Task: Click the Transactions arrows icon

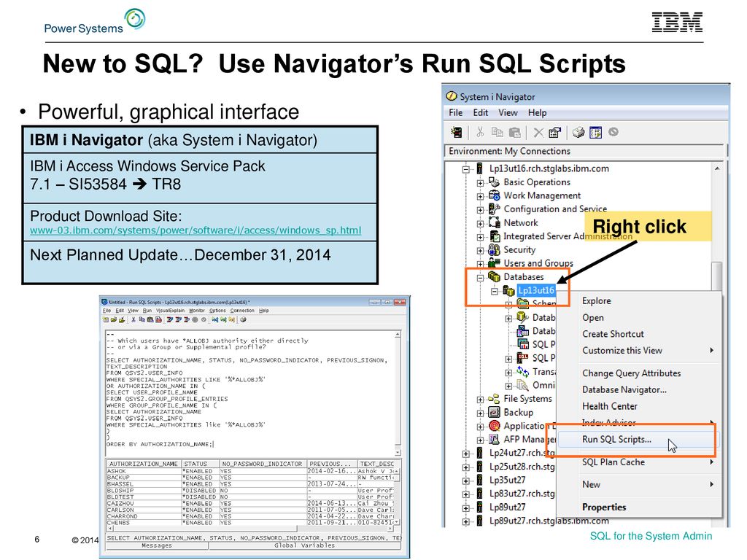Action: pyautogui.click(x=522, y=371)
